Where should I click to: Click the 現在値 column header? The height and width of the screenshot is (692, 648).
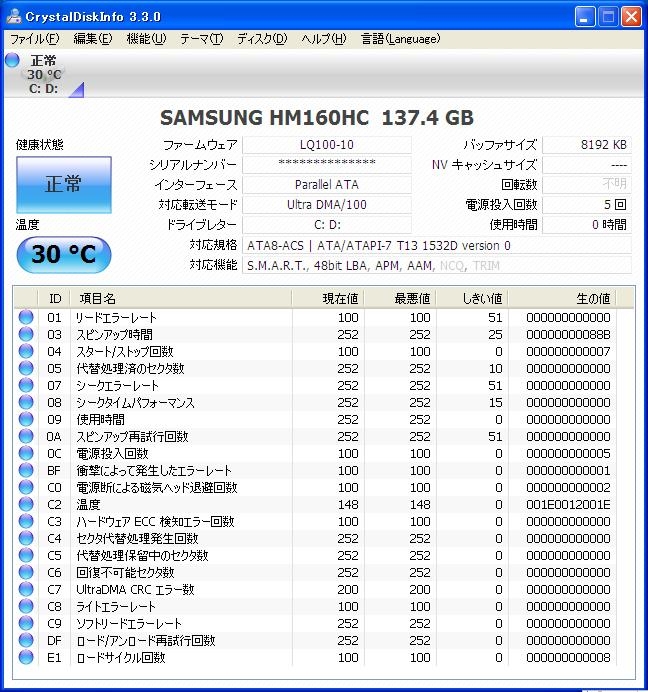click(x=328, y=299)
